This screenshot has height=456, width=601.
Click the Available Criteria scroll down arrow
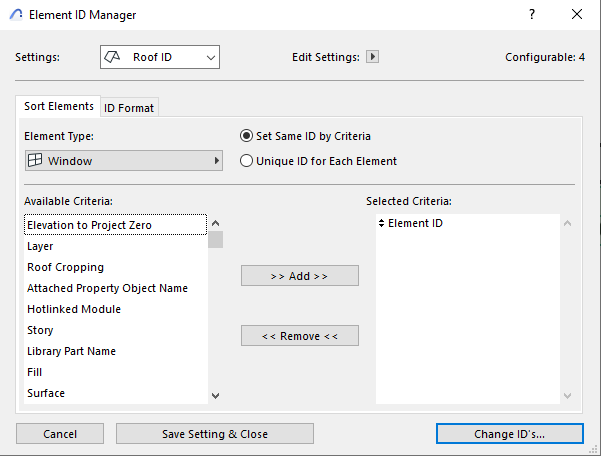tap(215, 395)
